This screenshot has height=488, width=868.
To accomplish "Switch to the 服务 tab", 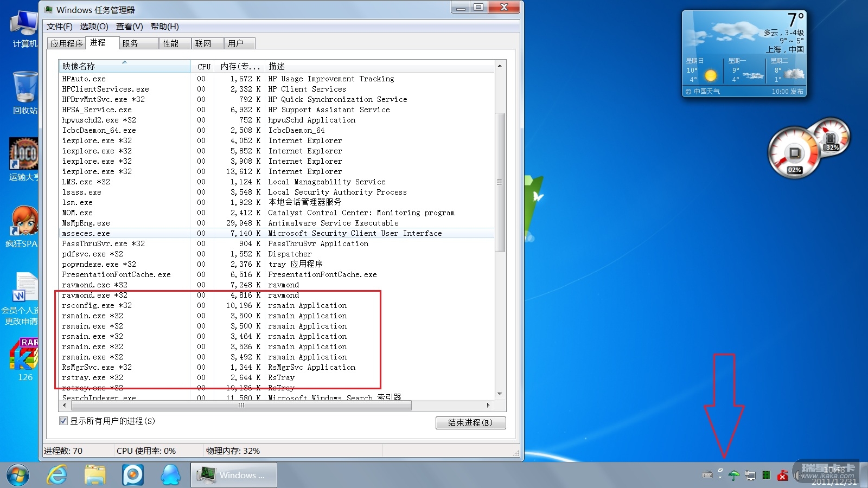I will (x=139, y=43).
